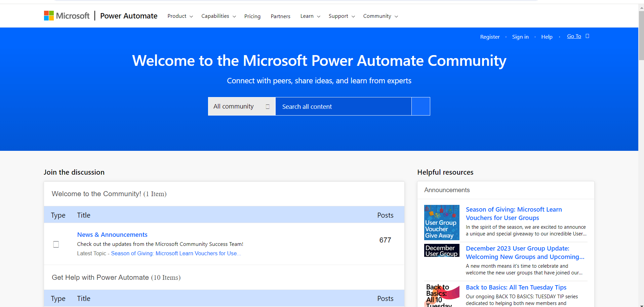Go to the Pricing page
Image resolution: width=644 pixels, height=307 pixels.
click(x=252, y=16)
